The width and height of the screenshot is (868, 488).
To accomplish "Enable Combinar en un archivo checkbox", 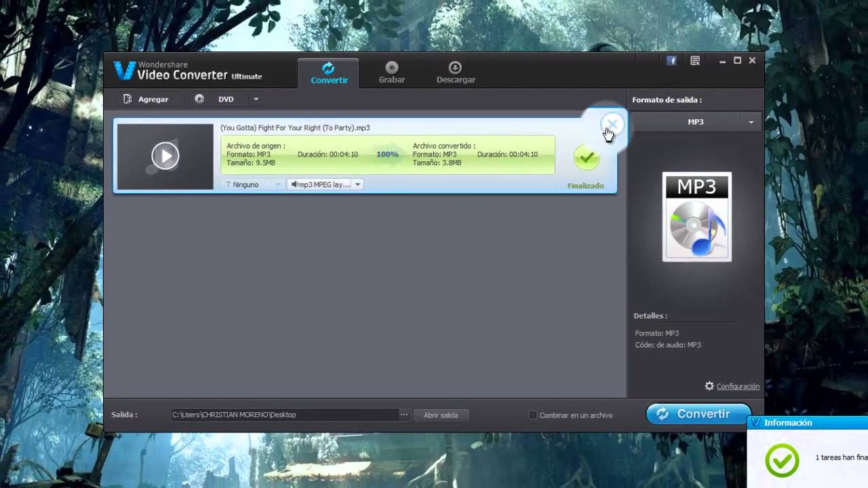I will 533,415.
